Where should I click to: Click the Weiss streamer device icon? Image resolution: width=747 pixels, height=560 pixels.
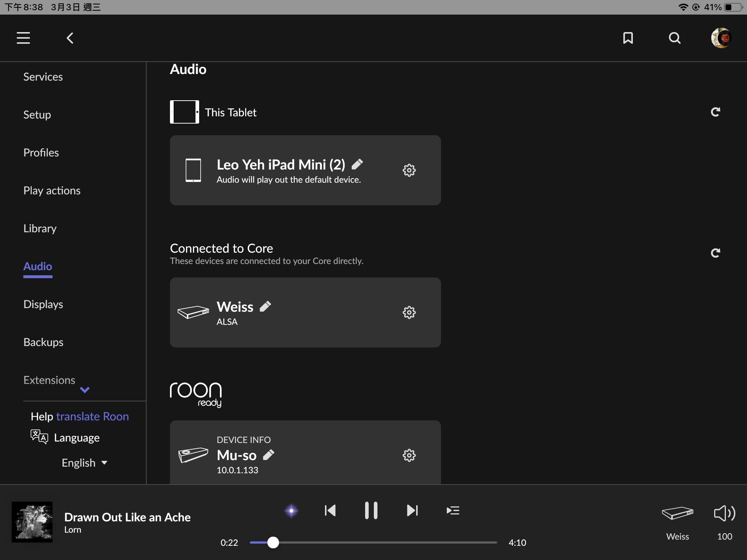point(193,312)
